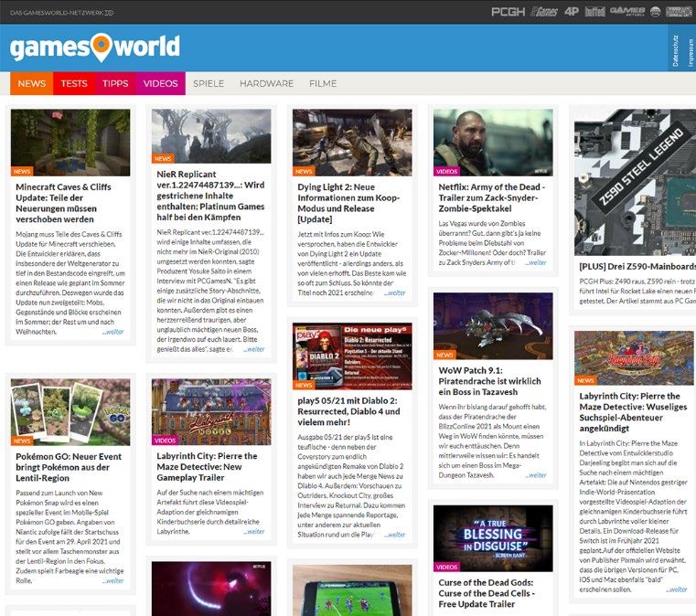Open the buffed network logo
Viewport: 696px width, 616px height.
tap(594, 12)
